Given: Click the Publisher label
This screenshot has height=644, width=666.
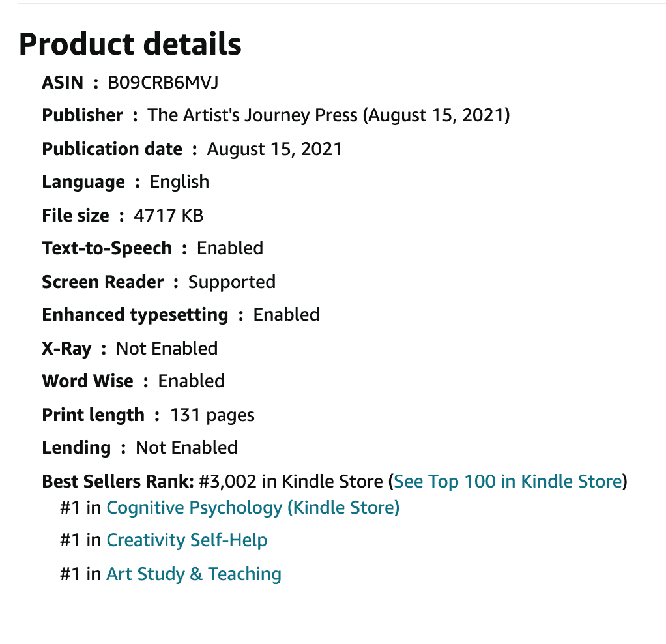Looking at the screenshot, I should [x=82, y=115].
